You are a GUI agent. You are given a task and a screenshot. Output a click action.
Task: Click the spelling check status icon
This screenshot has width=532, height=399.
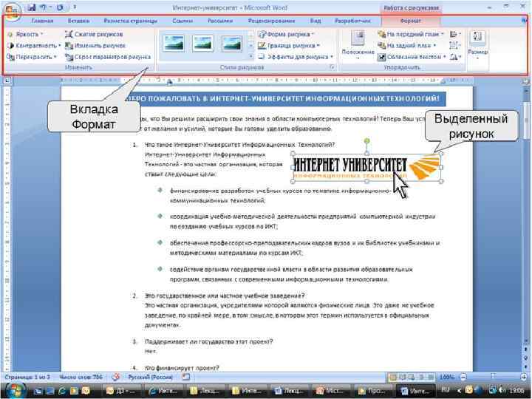(x=116, y=377)
